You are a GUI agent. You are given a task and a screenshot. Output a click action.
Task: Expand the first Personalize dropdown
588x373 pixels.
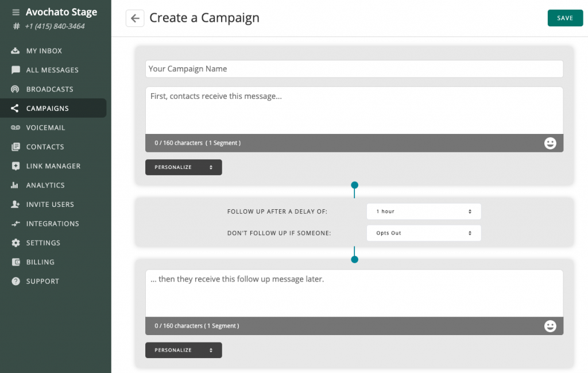[183, 167]
